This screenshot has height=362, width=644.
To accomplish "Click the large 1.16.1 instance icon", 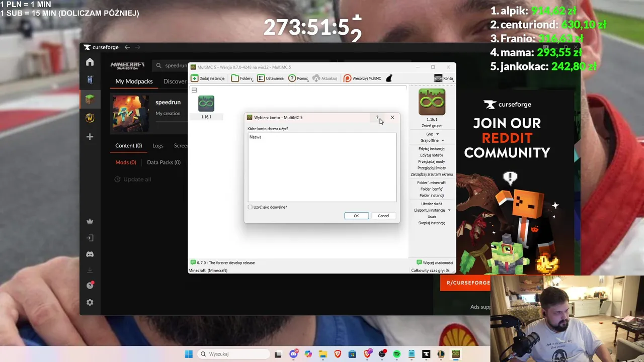I will coord(432,102).
